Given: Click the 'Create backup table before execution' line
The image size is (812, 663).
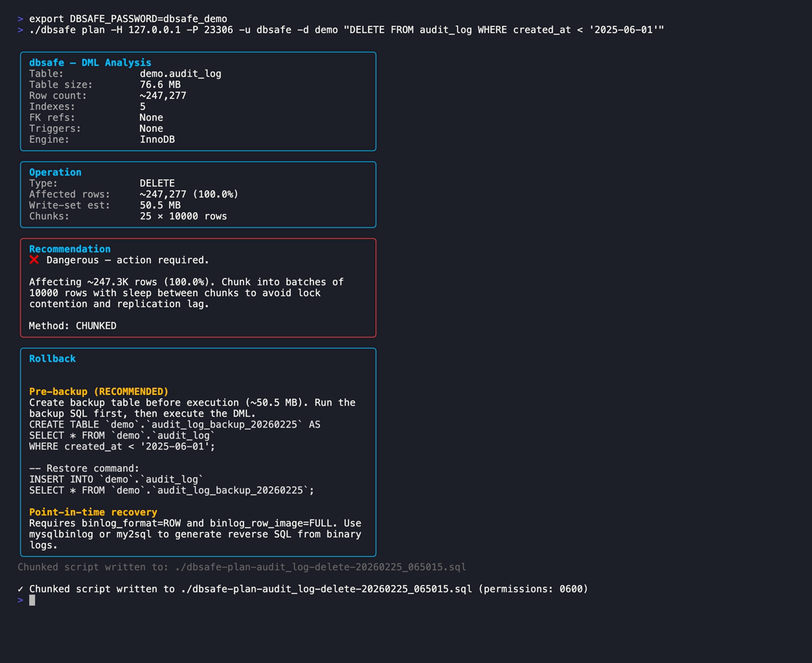Looking at the screenshot, I should [x=192, y=403].
